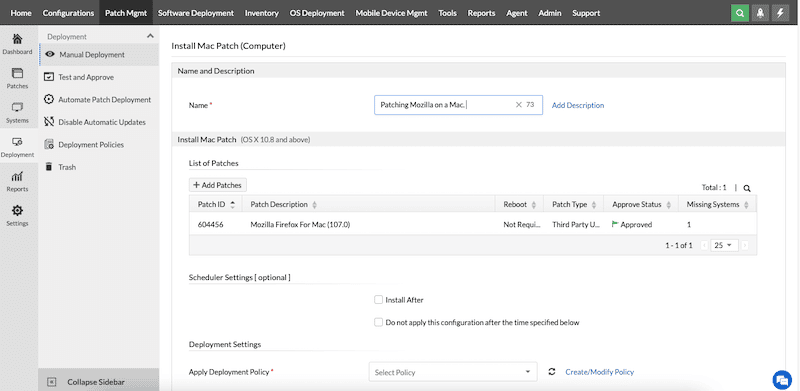Open the Mobile Device Mgmt menu
800x391 pixels.
[391, 13]
